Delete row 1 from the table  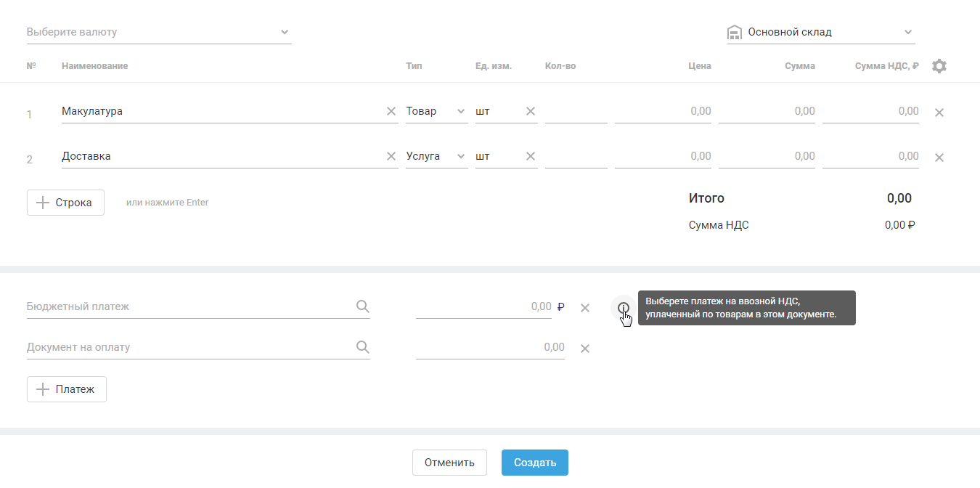click(x=939, y=113)
